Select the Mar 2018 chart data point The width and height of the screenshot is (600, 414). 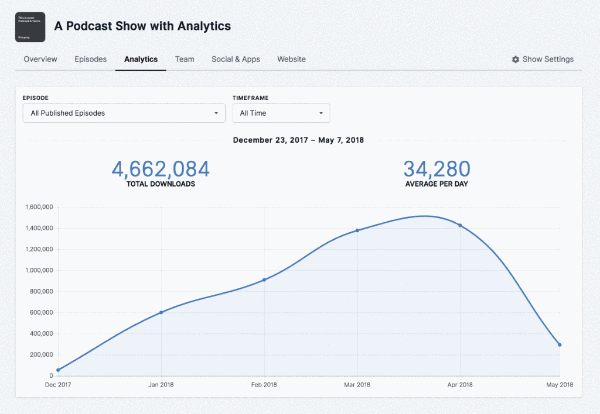point(357,230)
